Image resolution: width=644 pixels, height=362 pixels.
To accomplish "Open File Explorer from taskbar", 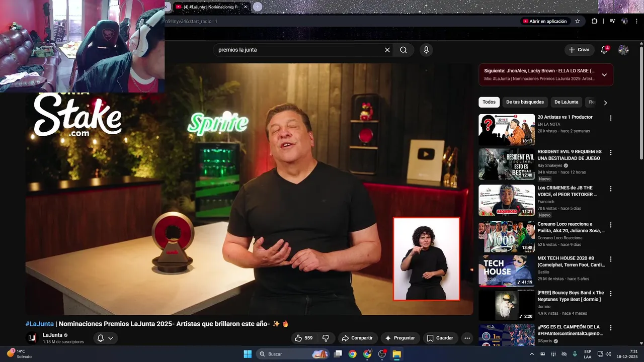I will (x=397, y=354).
